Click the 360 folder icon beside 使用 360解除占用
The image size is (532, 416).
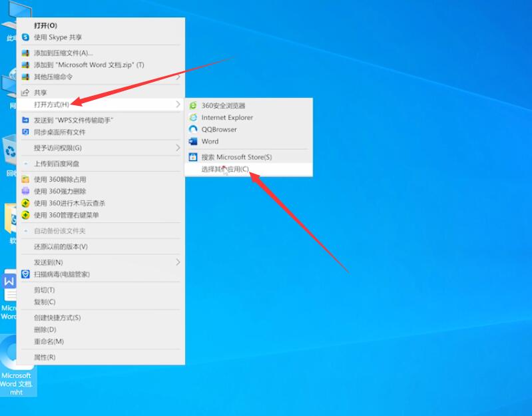(25, 179)
